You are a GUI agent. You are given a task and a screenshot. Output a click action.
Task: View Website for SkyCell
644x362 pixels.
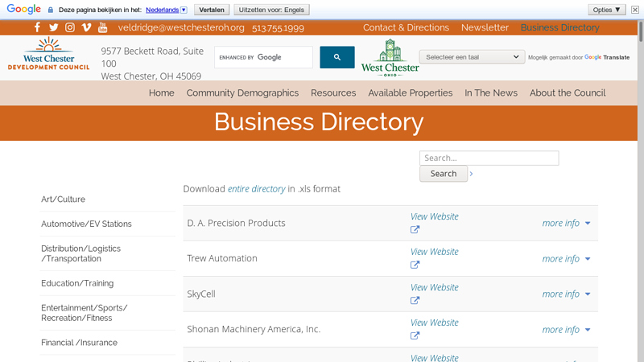[434, 287]
